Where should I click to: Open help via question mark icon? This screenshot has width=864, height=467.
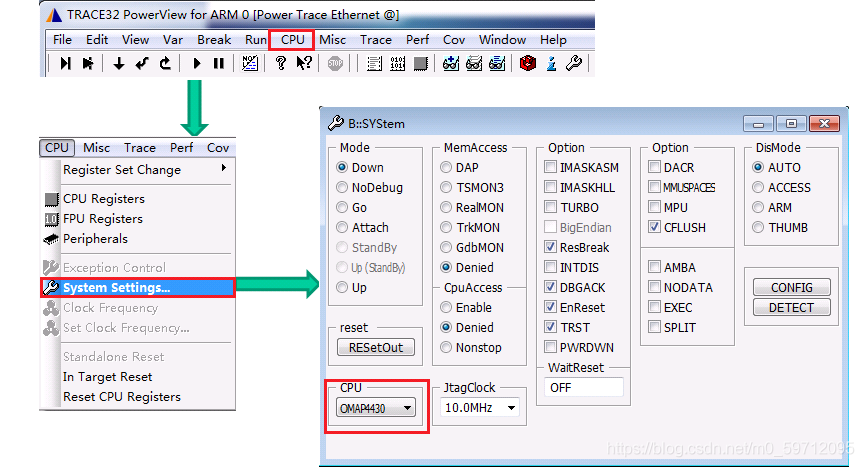click(280, 63)
